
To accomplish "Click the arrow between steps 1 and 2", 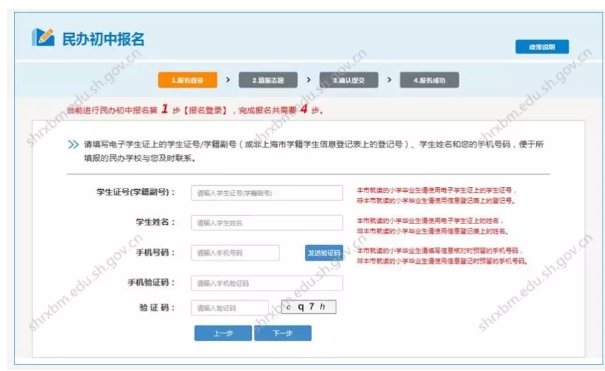I will click(228, 79).
